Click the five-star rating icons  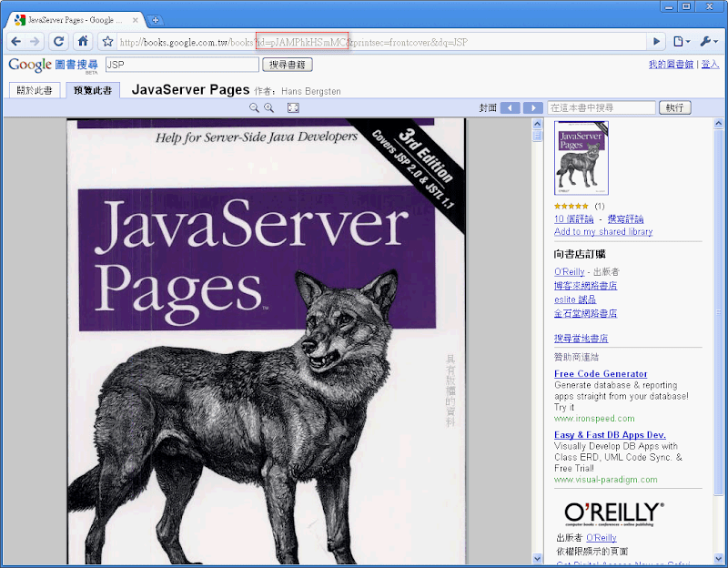pyautogui.click(x=571, y=206)
